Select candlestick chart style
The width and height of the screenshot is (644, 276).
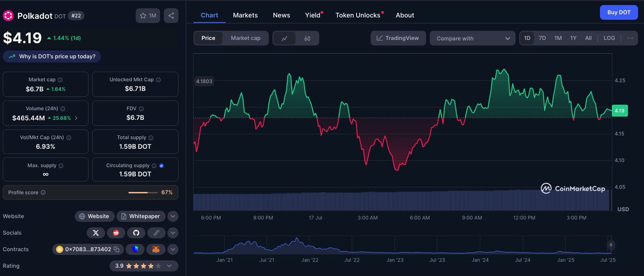point(308,38)
